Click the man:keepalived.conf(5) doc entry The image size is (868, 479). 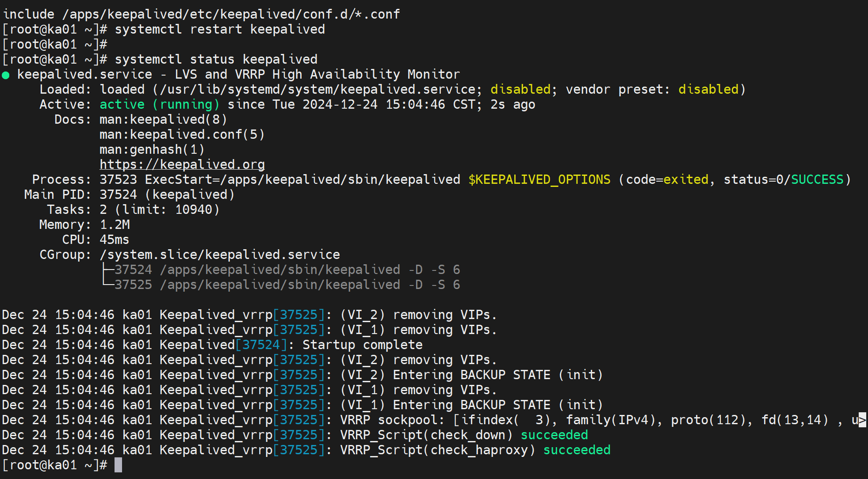[x=182, y=134]
